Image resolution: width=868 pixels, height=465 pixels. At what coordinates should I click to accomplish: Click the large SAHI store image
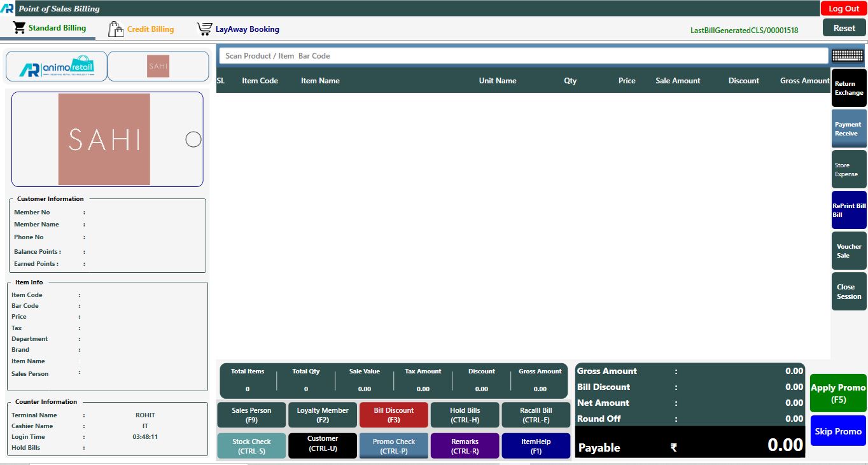coord(104,139)
